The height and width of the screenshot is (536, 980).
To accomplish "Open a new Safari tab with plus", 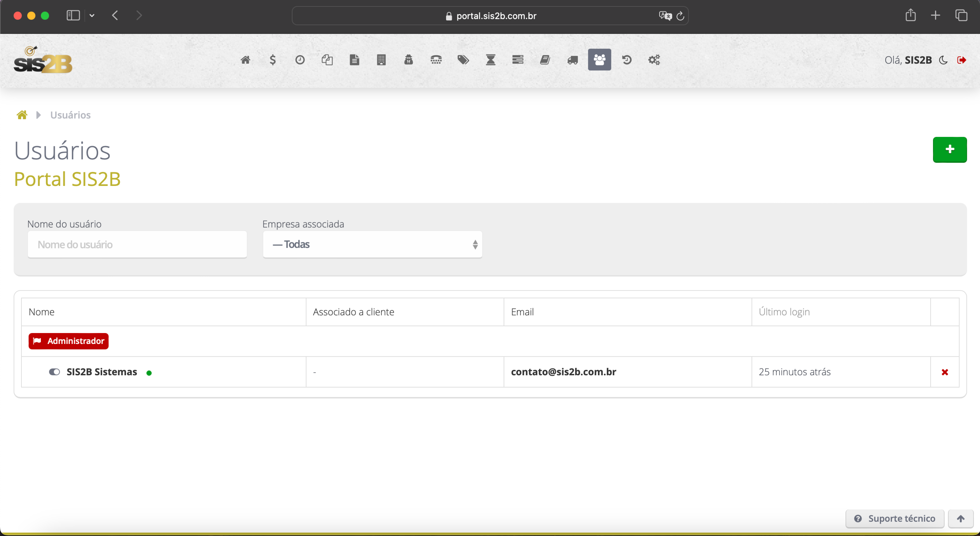I will (x=936, y=16).
